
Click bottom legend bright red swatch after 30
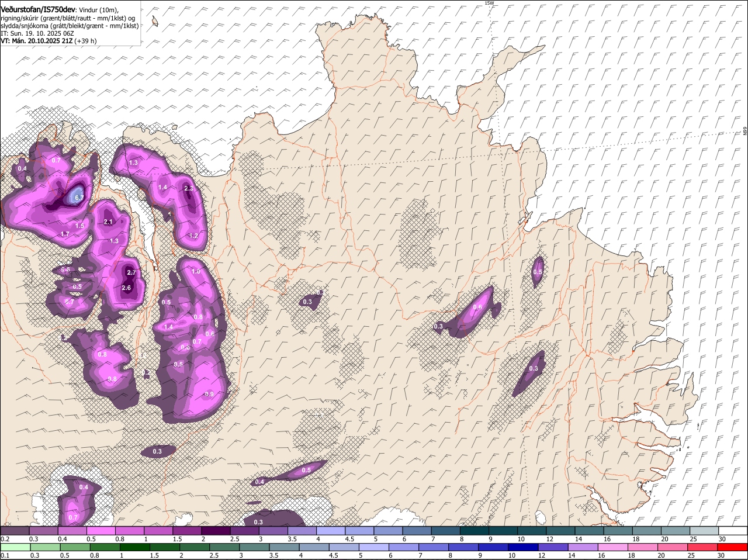733,547
